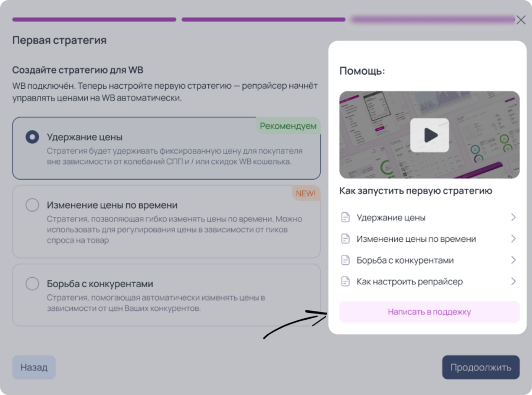Go back with the Назад button
The width and height of the screenshot is (532, 395).
34,367
